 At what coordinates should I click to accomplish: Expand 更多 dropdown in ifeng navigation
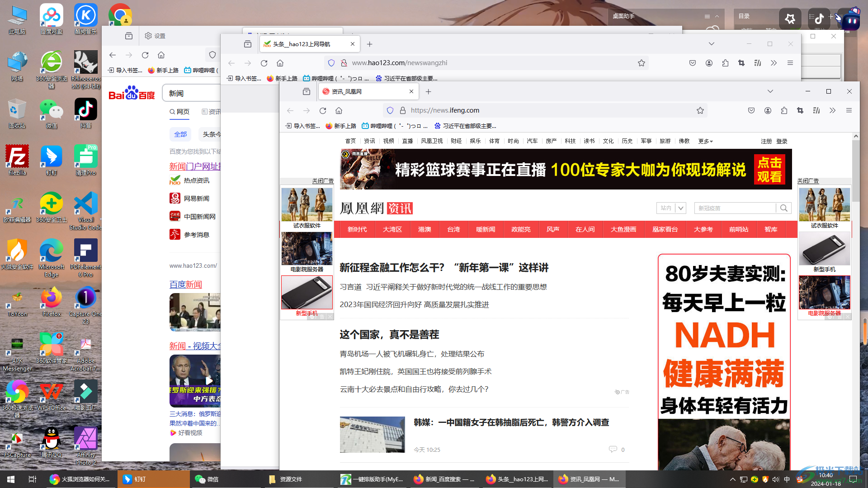pyautogui.click(x=705, y=141)
